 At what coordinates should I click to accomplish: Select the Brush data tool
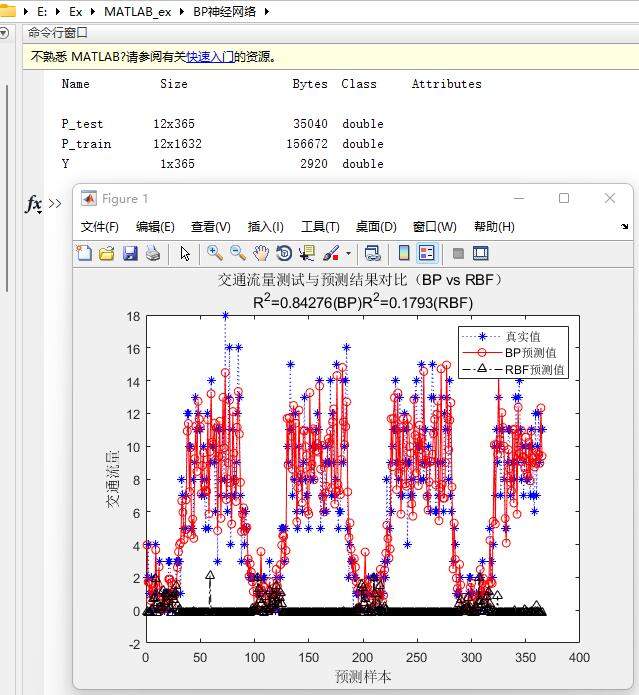(x=331, y=254)
